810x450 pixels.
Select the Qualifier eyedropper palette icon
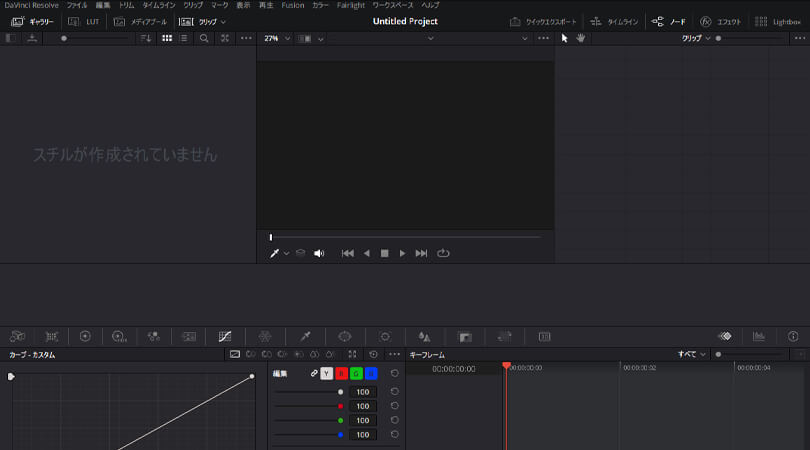[305, 337]
